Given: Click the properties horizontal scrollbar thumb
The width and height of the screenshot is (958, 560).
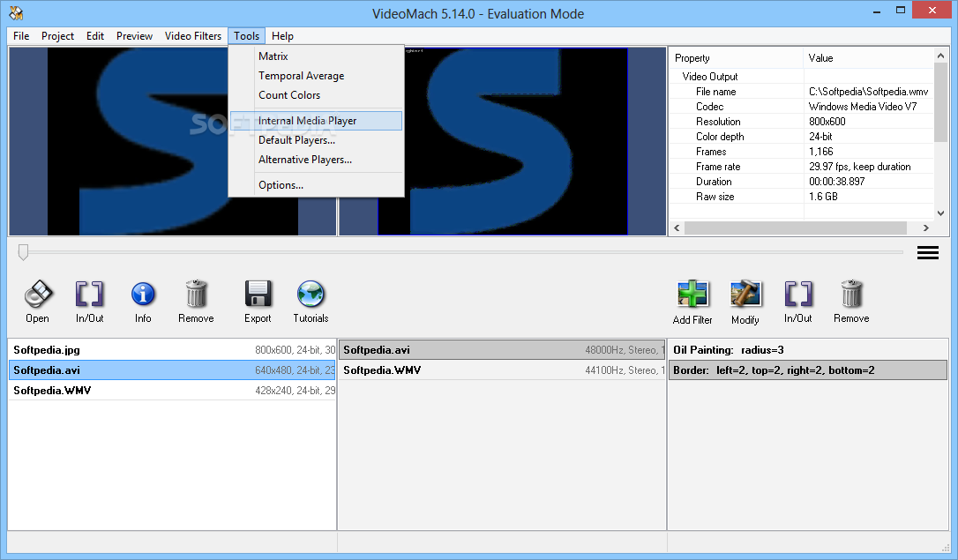Looking at the screenshot, I should pyautogui.click(x=796, y=228).
